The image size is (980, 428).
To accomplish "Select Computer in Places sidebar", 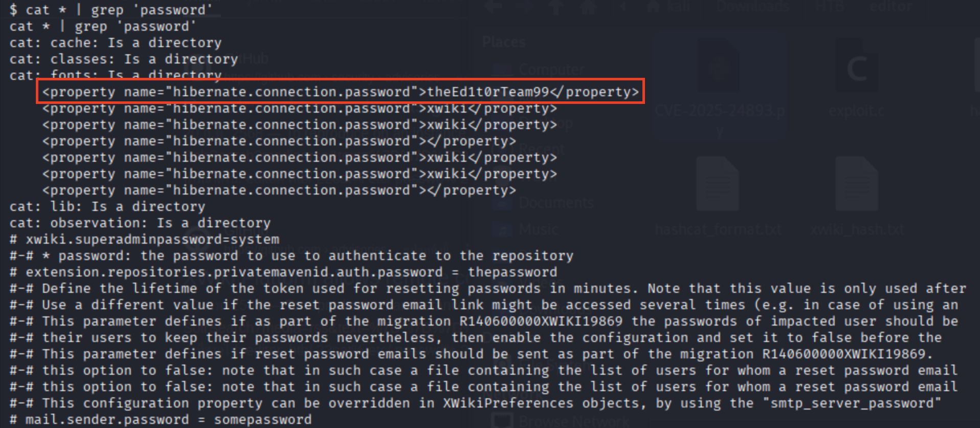I will pyautogui.click(x=551, y=69).
